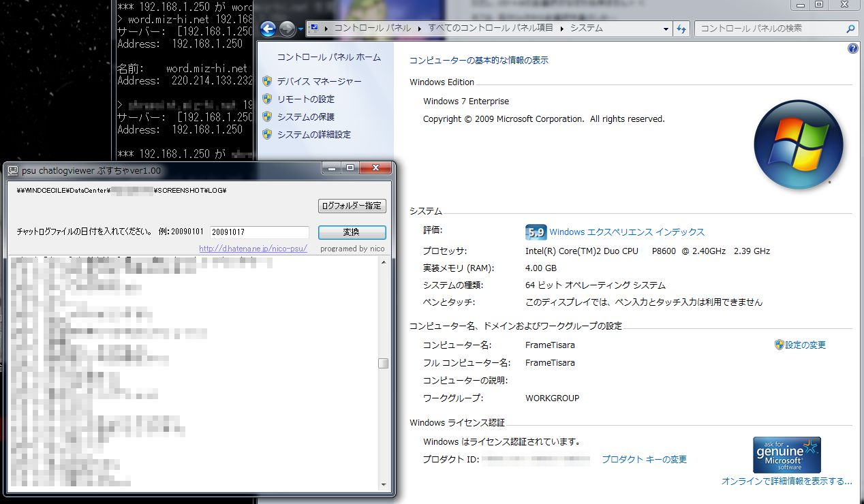Viewport: 864px width, 504px height.
Task: Click the 4.00 GB RAM value
Action: point(541,268)
